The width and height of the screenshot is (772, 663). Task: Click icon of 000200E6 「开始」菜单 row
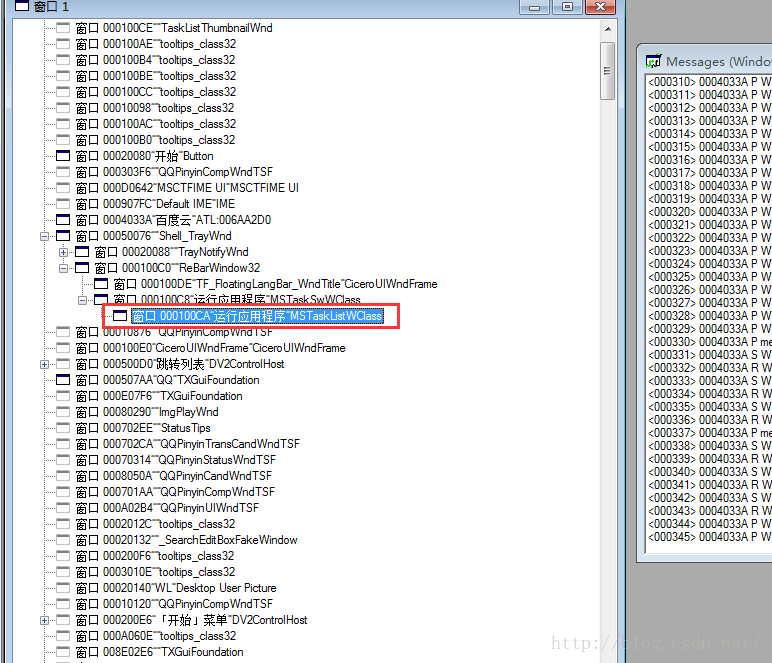tap(63, 620)
